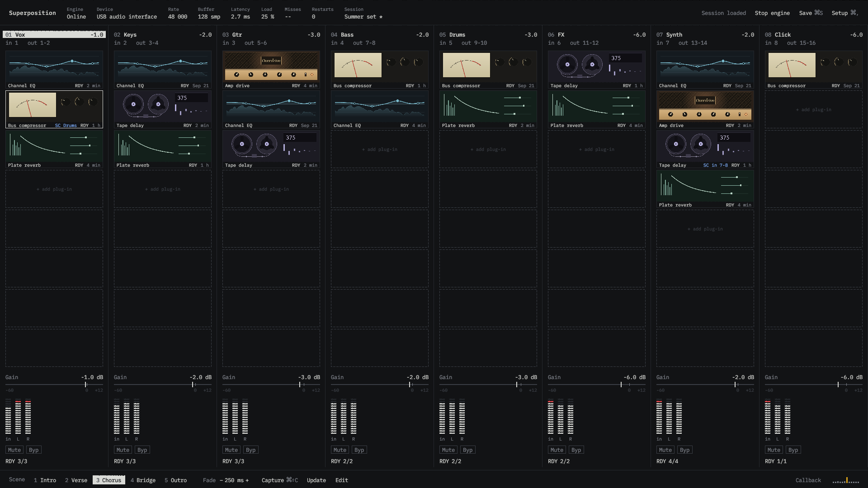868x488 pixels.
Task: Click the Keys in 2 input routing
Action: (x=120, y=43)
